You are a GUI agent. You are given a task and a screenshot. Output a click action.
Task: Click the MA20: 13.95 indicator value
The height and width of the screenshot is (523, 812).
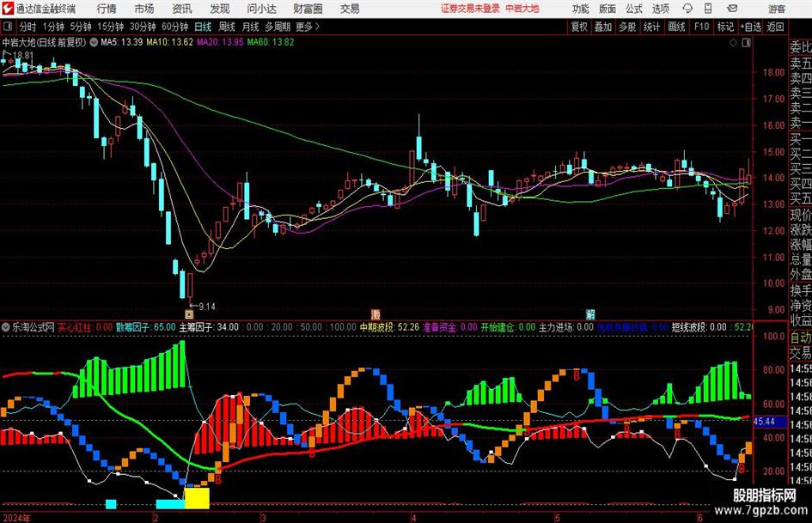pyautogui.click(x=220, y=42)
